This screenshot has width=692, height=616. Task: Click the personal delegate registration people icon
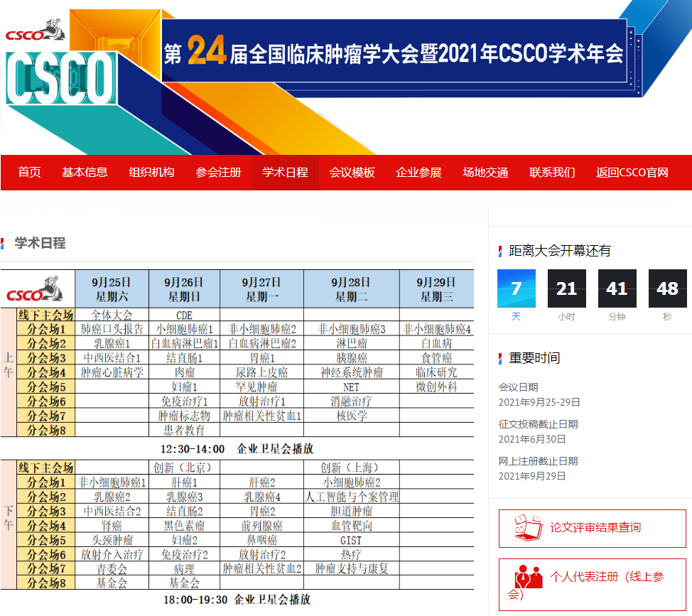(529, 577)
